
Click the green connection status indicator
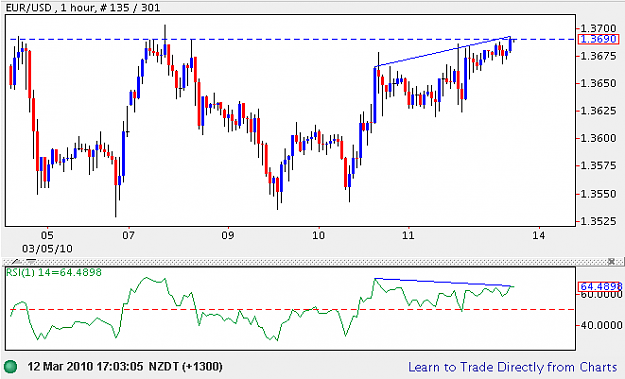pos(10,366)
